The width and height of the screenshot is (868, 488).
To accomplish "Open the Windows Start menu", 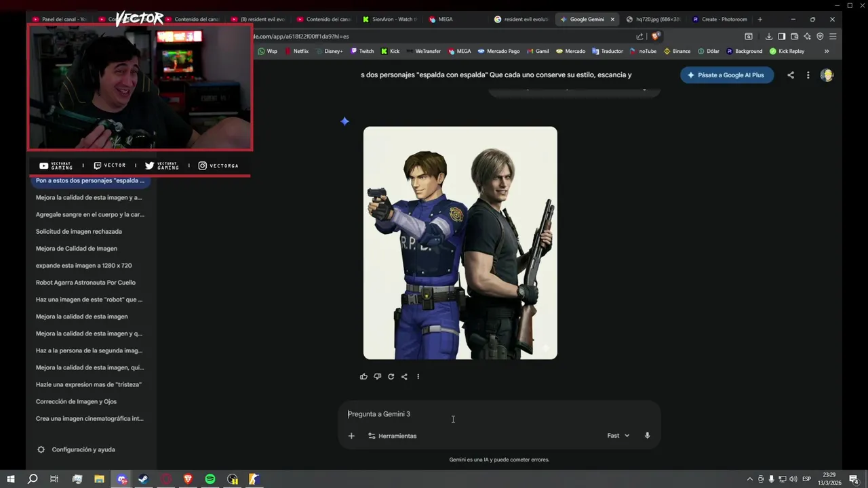I will pyautogui.click(x=10, y=479).
